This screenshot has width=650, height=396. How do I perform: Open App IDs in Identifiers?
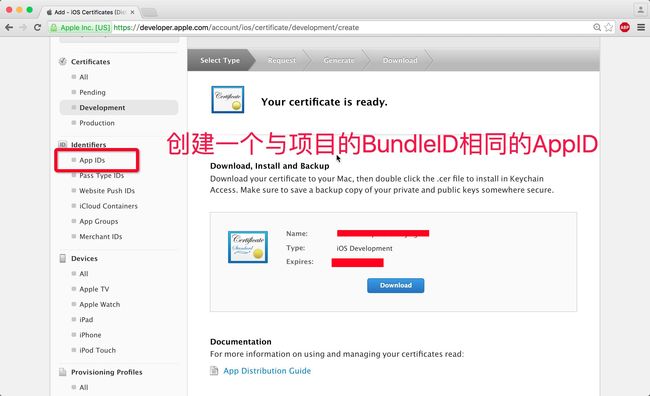pyautogui.click(x=92, y=160)
